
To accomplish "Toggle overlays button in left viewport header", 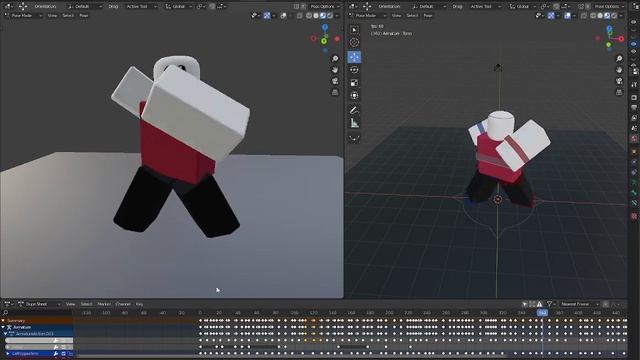I will (x=284, y=16).
